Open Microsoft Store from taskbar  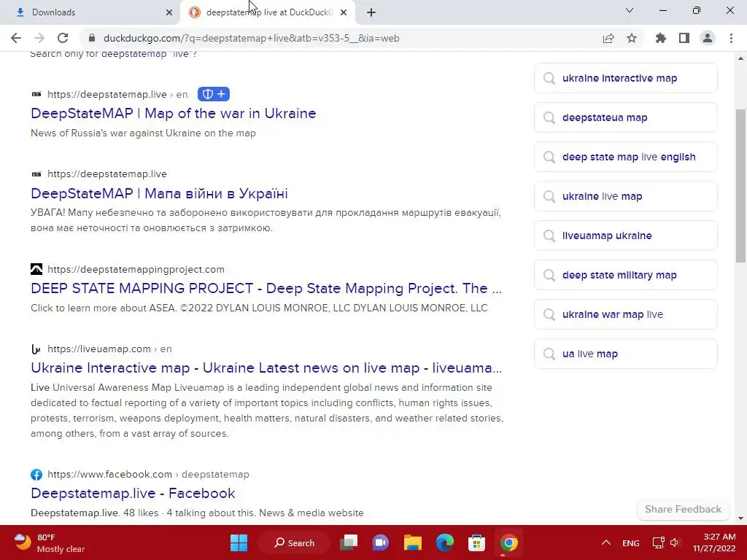[x=476, y=542]
